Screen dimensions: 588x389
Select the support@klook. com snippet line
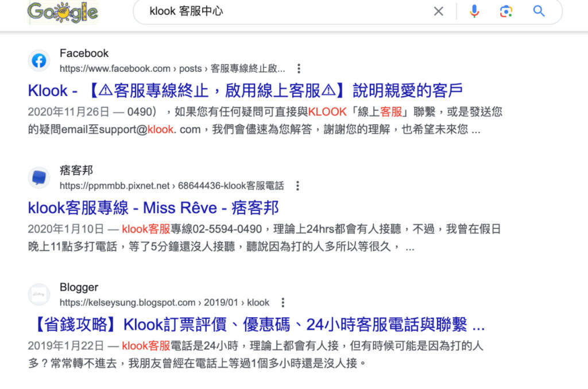pyautogui.click(x=254, y=129)
